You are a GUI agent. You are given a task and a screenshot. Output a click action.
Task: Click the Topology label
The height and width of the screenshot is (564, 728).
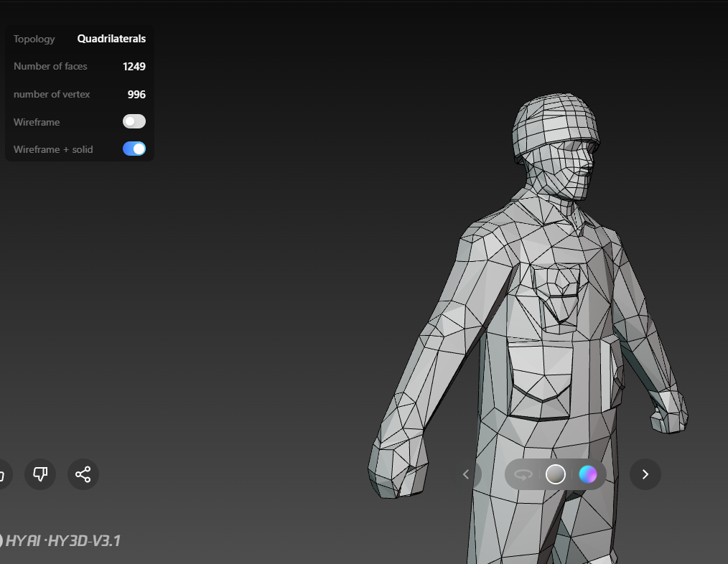click(x=34, y=39)
